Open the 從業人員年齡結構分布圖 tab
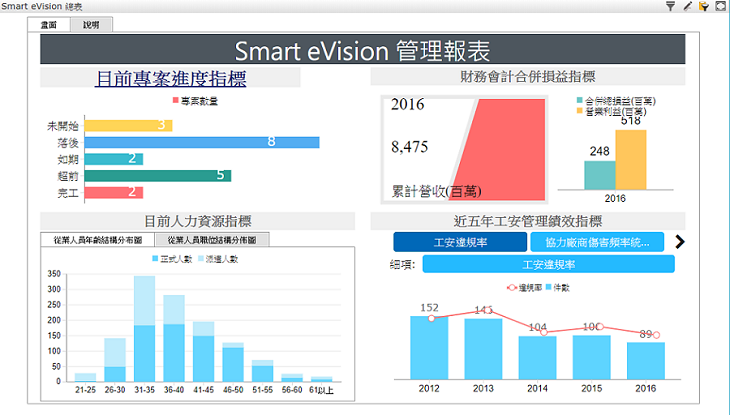This screenshot has height=415, width=730. 98,240
